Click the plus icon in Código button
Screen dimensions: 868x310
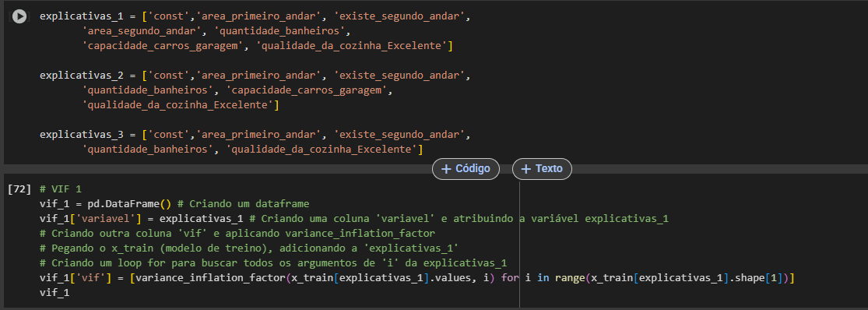click(446, 169)
